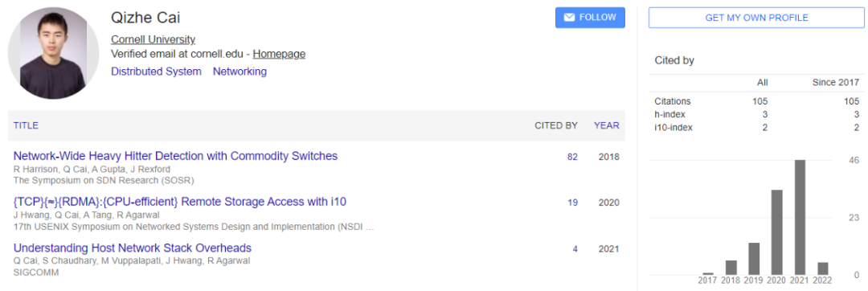Visit the author's Homepage link
868x291 pixels.
pos(279,54)
